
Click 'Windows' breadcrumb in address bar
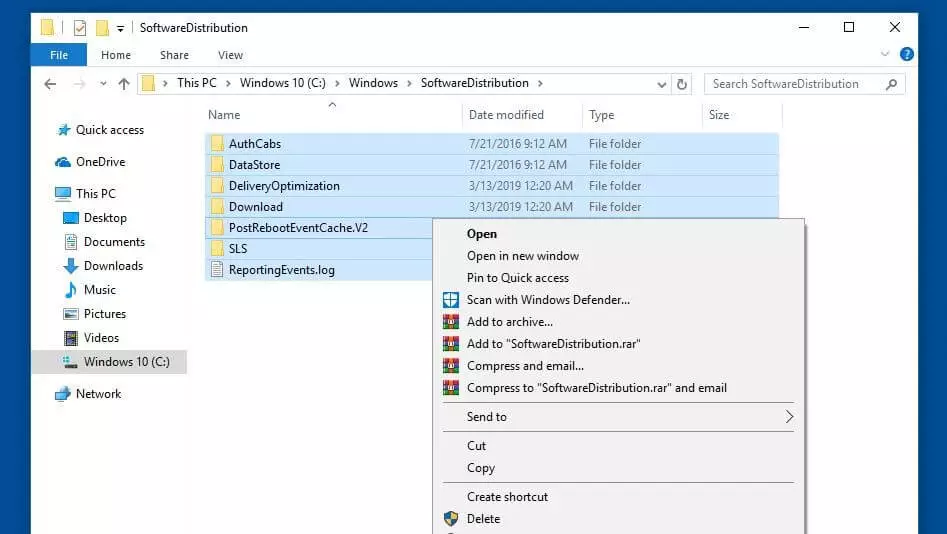tap(373, 83)
